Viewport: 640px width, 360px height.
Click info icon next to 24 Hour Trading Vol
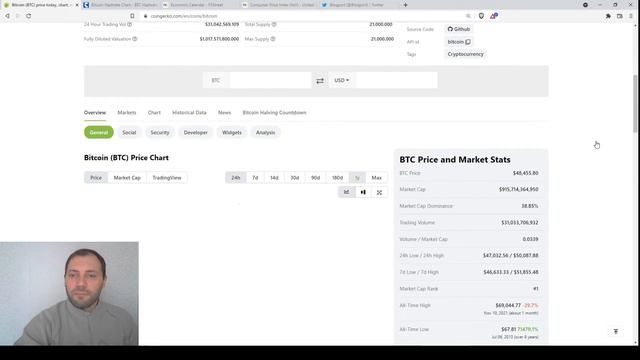(x=129, y=24)
